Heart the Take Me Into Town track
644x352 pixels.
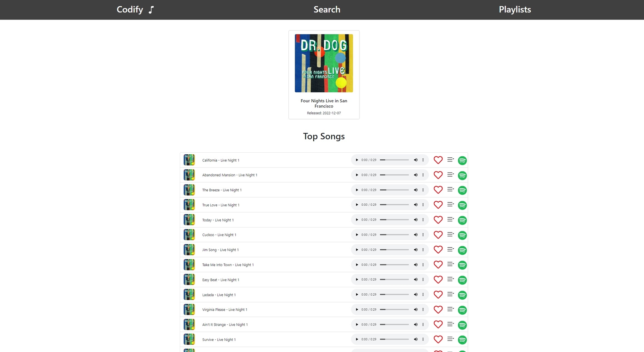(x=438, y=264)
